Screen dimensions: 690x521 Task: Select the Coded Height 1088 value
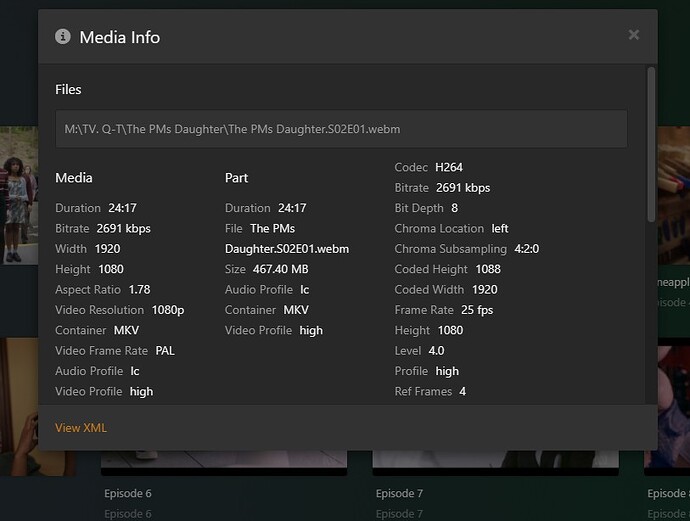488,269
